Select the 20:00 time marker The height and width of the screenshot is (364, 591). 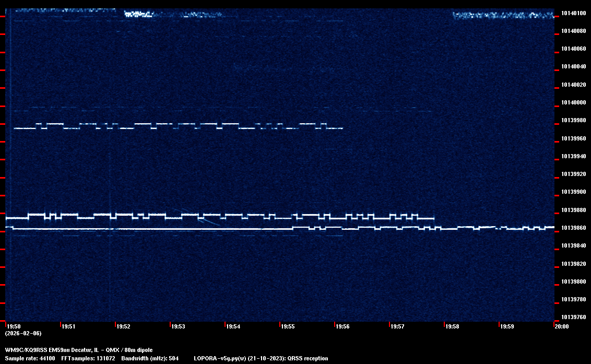click(562, 326)
